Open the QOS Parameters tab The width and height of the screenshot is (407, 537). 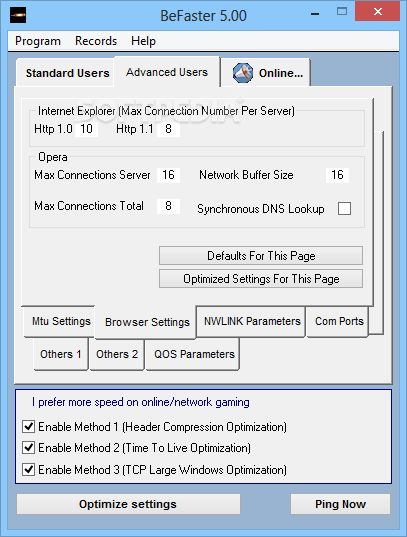pyautogui.click(x=194, y=354)
